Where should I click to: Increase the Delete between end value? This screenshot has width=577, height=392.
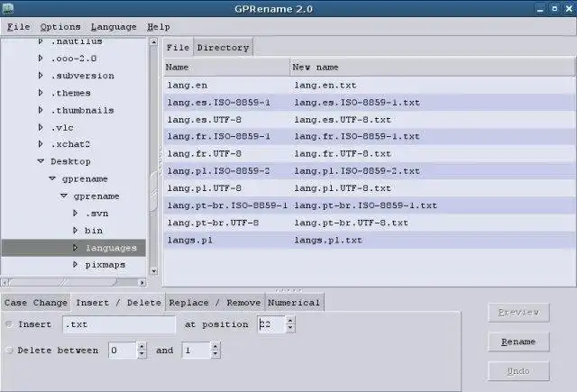tap(215, 346)
